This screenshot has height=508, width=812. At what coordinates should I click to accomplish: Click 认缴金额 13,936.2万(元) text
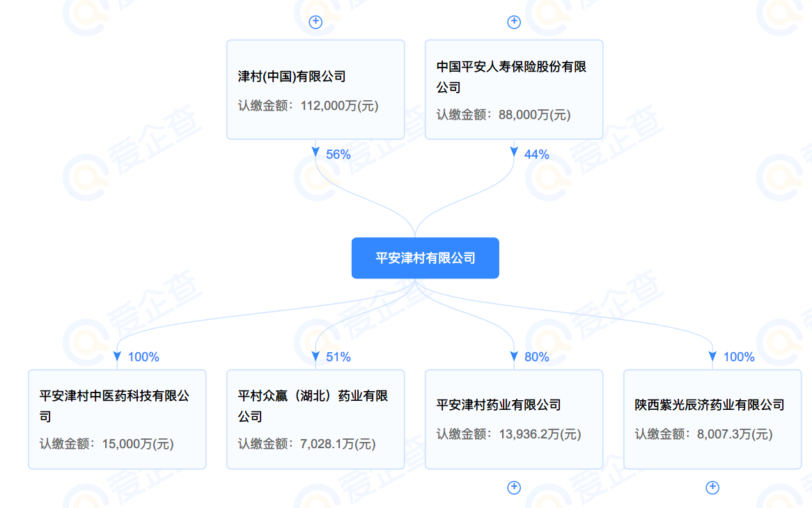click(508, 434)
